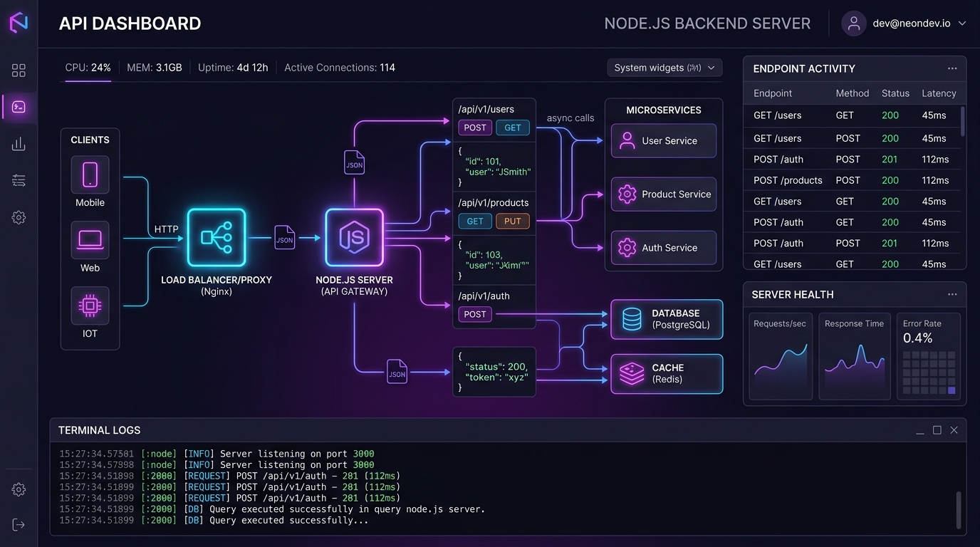This screenshot has width=980, height=547.
Task: Click the Node.js Server gateway icon
Action: click(x=354, y=237)
